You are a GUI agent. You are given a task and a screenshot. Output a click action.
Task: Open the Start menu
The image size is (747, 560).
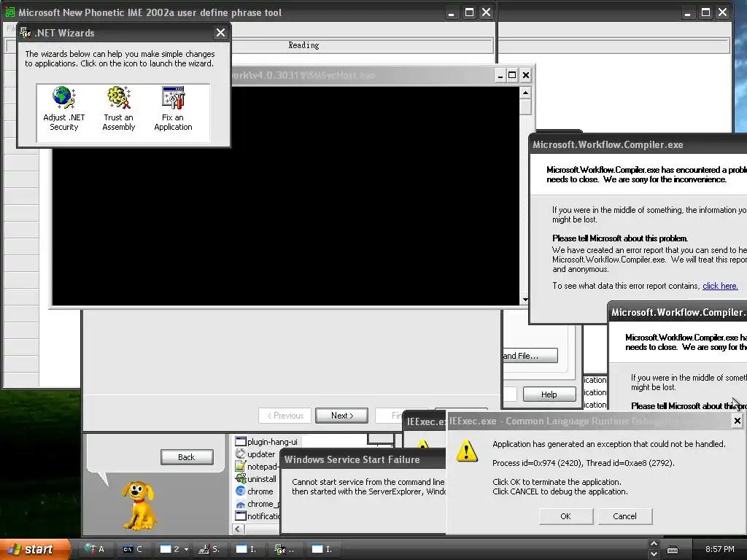coord(35,549)
